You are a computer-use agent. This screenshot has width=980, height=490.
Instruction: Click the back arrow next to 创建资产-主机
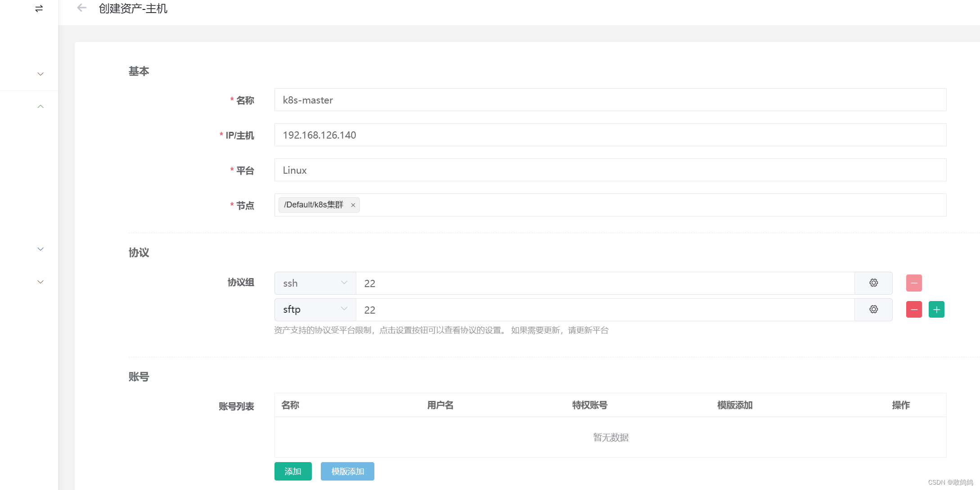(x=81, y=8)
